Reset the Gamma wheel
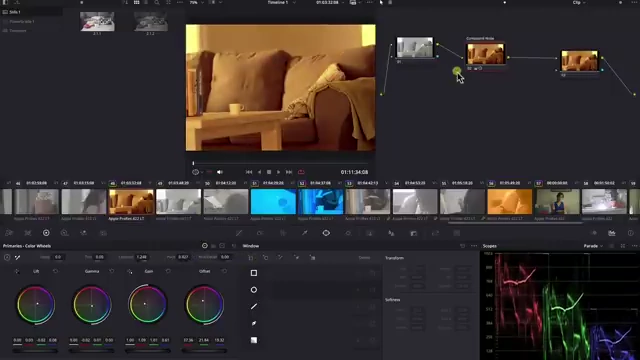This screenshot has height=360, width=640. coord(112,271)
